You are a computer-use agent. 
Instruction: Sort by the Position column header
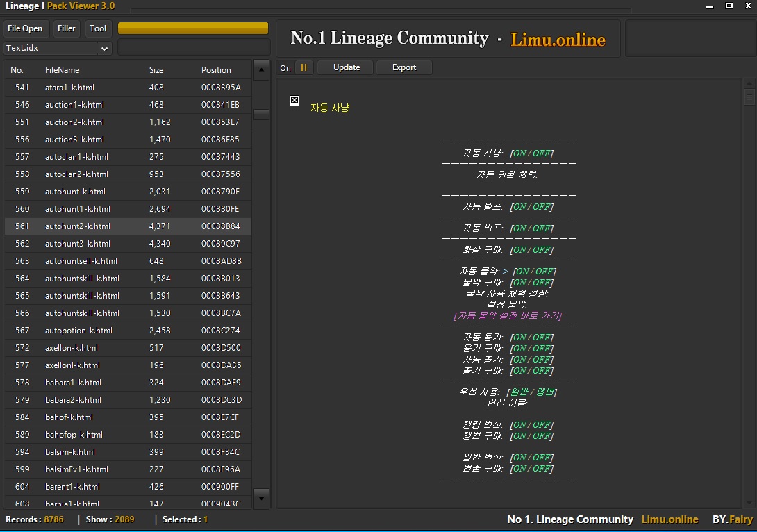click(x=216, y=70)
